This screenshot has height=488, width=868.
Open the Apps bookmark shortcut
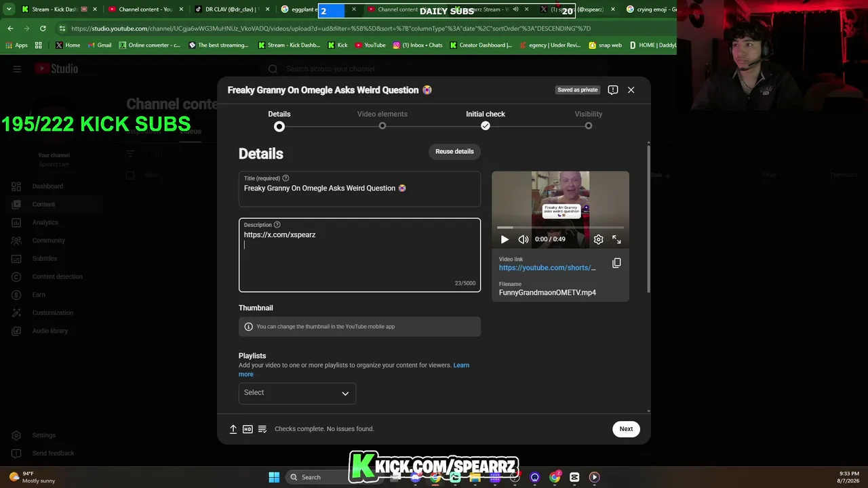click(17, 45)
